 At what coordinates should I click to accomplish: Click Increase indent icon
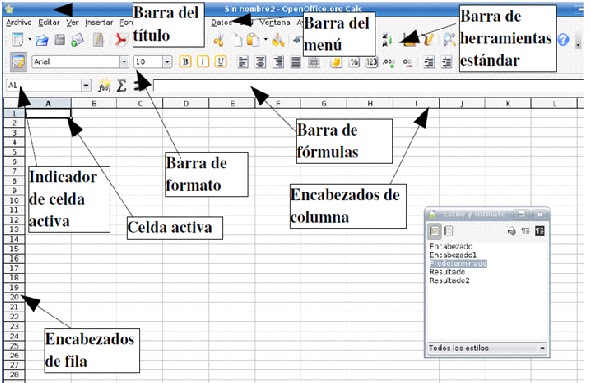coord(447,62)
